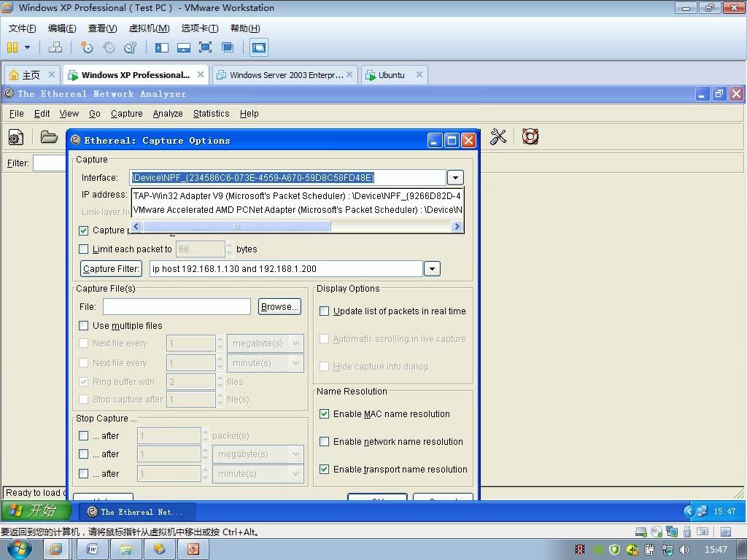The width and height of the screenshot is (747, 560).
Task: Click the interface list horizontal scrollbar thumb
Action: [237, 227]
